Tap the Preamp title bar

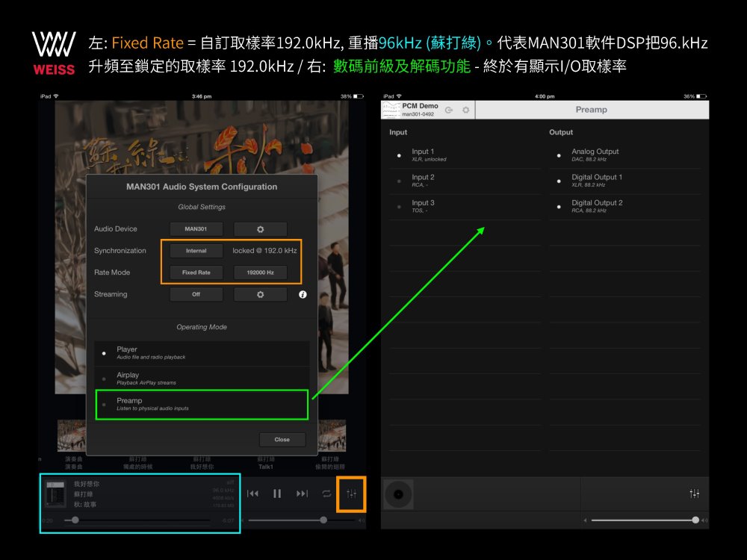tap(592, 110)
